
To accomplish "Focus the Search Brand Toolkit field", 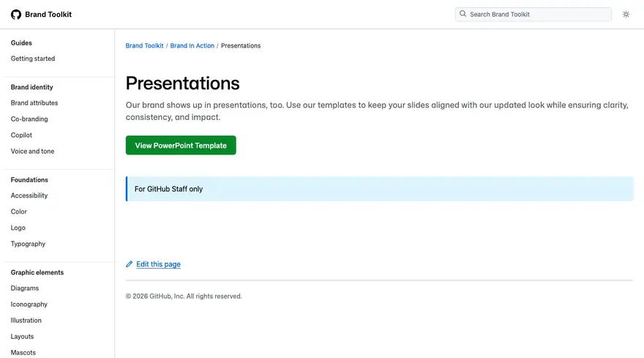I will point(533,15).
